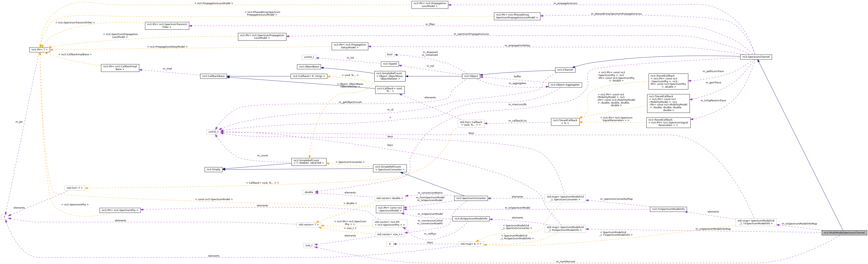Open ns3::Ptr< ns3::SpectrumPhy > node

pyautogui.click(x=120, y=210)
